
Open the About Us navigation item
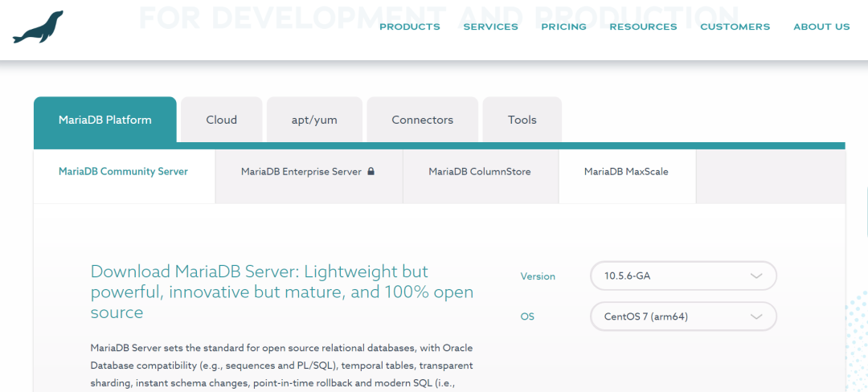pos(821,27)
